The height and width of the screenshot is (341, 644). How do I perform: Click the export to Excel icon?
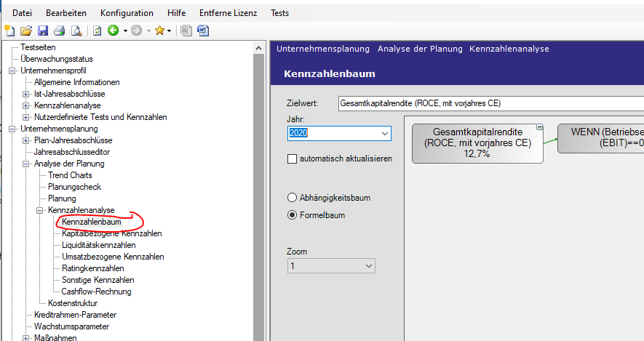186,31
